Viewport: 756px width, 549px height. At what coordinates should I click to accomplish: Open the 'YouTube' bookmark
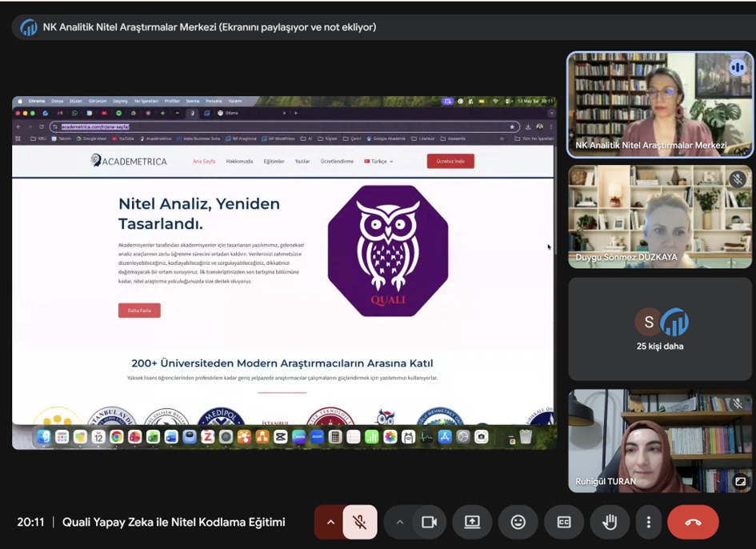coord(123,138)
